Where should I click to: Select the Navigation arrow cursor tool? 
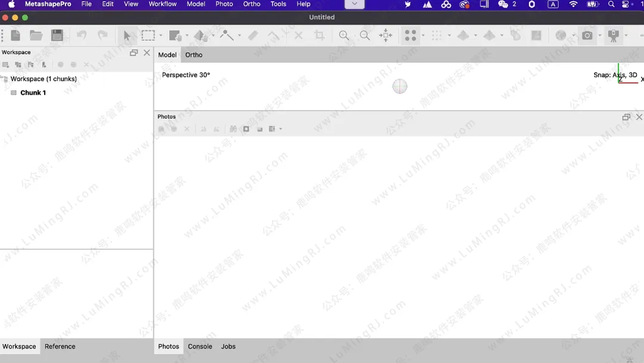coord(126,36)
